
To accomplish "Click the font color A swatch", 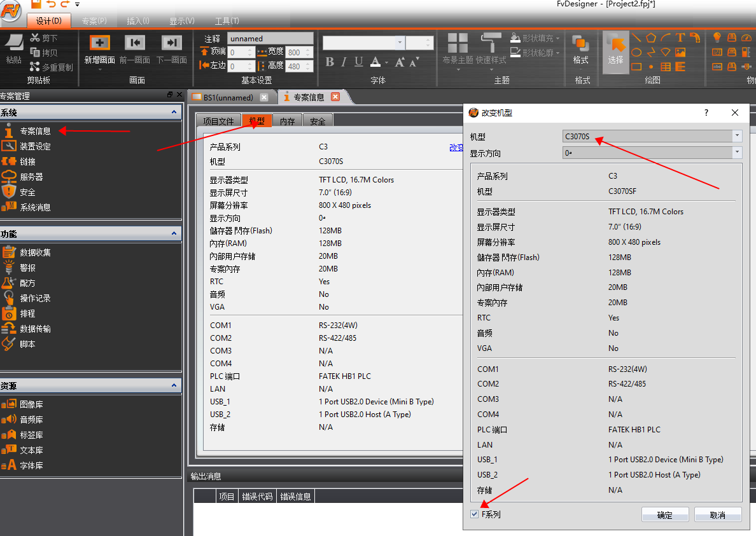I will [x=375, y=62].
